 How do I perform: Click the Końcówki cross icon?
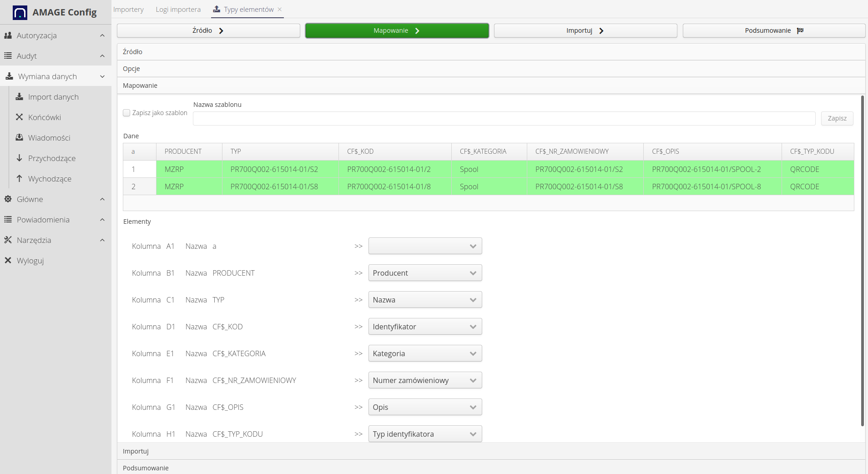point(19,117)
